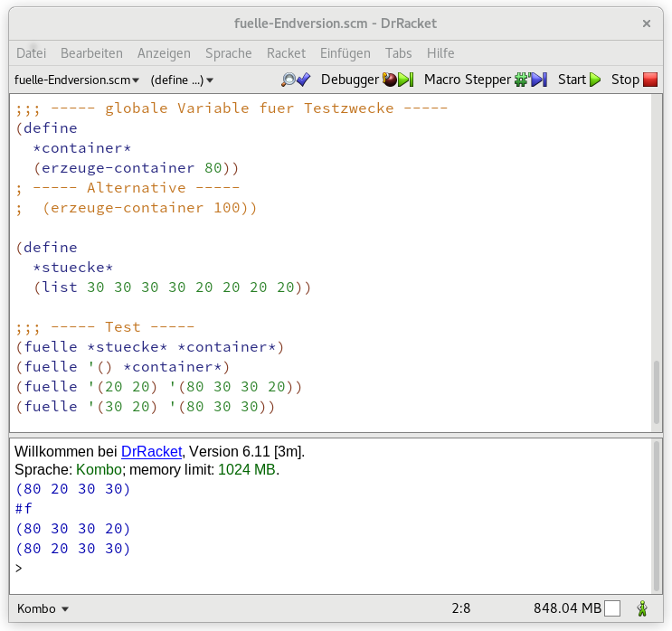Click the running-man status icon
The width and height of the screenshot is (672, 631).
[x=642, y=608]
